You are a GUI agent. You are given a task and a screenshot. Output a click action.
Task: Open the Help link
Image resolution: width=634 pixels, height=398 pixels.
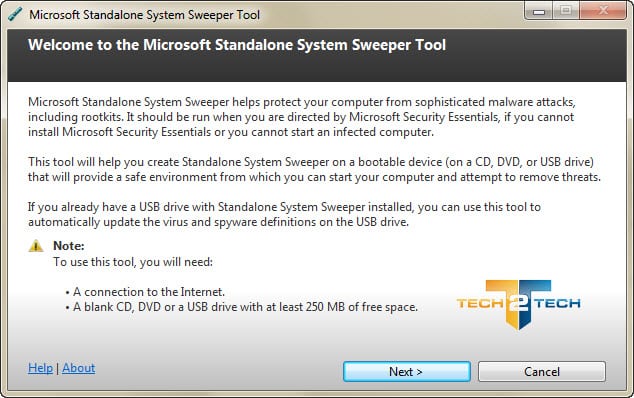pyautogui.click(x=40, y=368)
